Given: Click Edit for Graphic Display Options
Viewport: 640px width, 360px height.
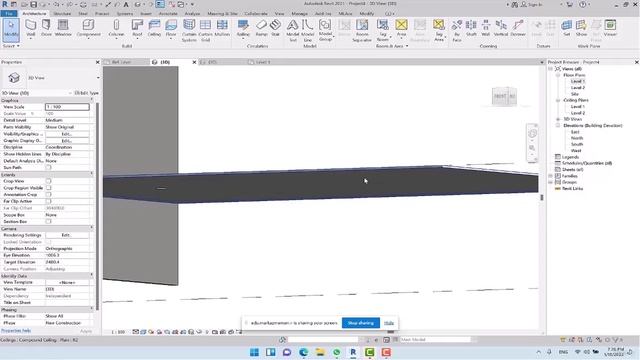Looking at the screenshot, I should (x=67, y=140).
